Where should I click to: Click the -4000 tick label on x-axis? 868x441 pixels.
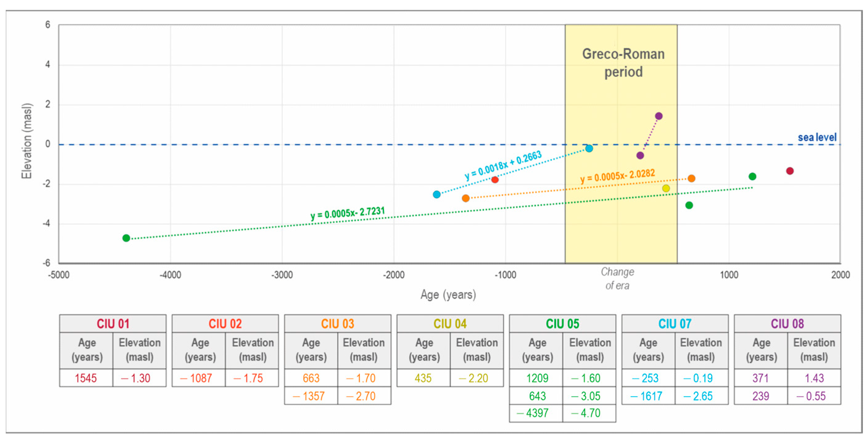point(170,275)
